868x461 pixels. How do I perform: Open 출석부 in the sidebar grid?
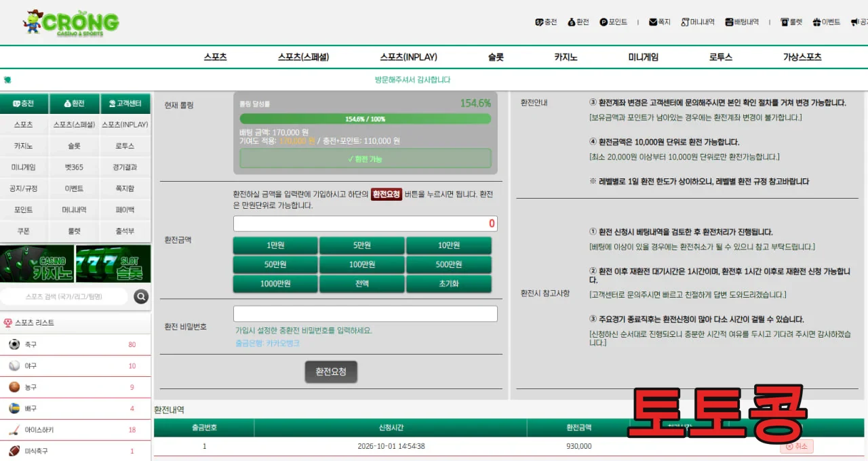point(125,231)
